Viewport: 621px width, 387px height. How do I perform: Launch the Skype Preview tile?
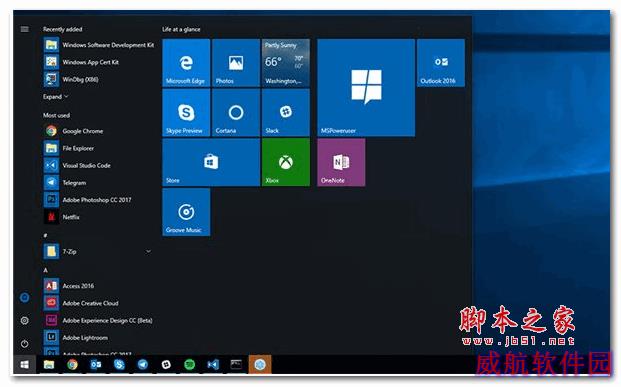point(186,113)
